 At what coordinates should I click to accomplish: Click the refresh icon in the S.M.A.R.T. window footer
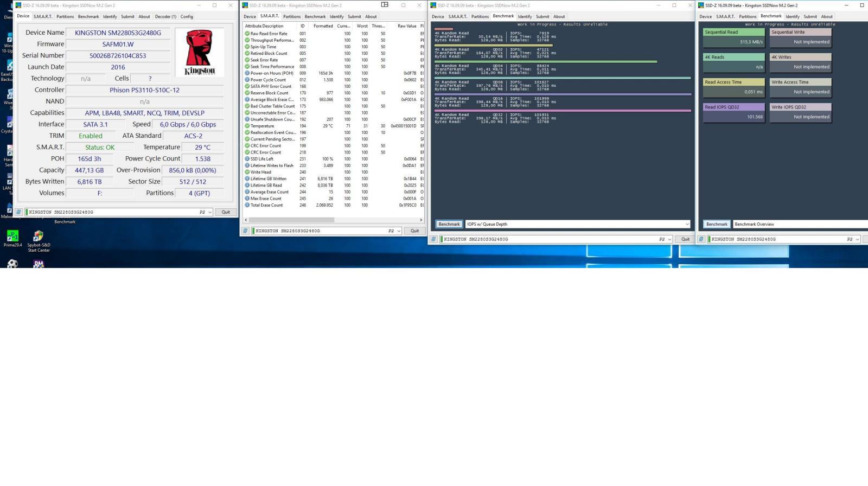pos(245,231)
